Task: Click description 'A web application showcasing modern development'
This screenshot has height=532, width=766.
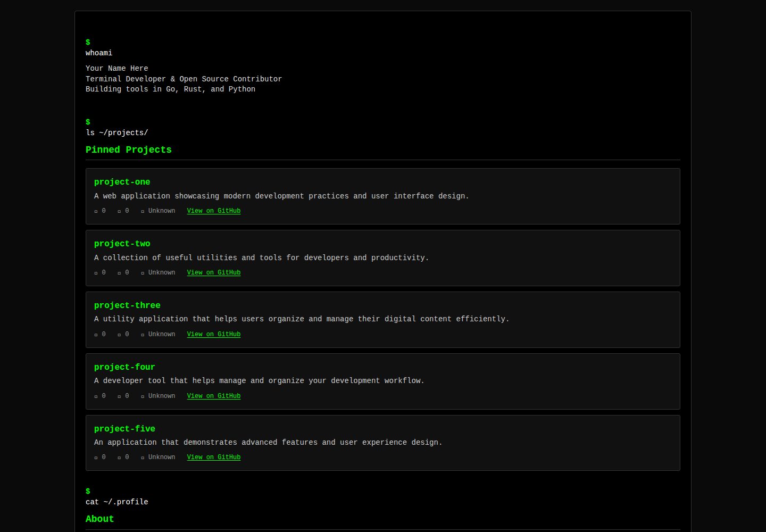Action: click(x=281, y=196)
